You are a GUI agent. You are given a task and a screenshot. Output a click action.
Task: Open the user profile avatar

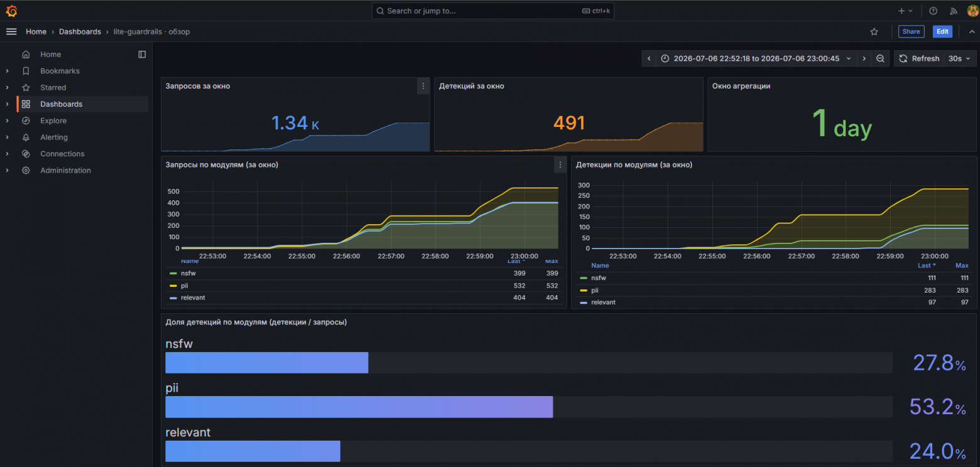[972, 11]
